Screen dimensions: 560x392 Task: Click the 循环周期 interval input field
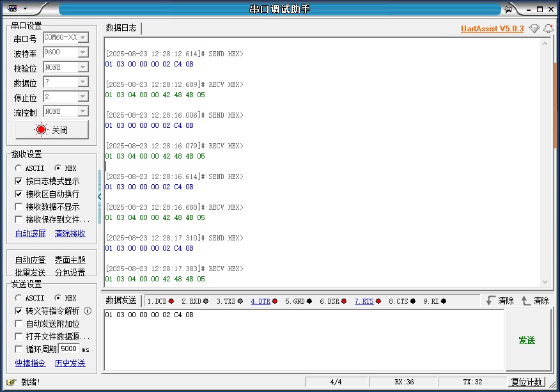[68, 349]
